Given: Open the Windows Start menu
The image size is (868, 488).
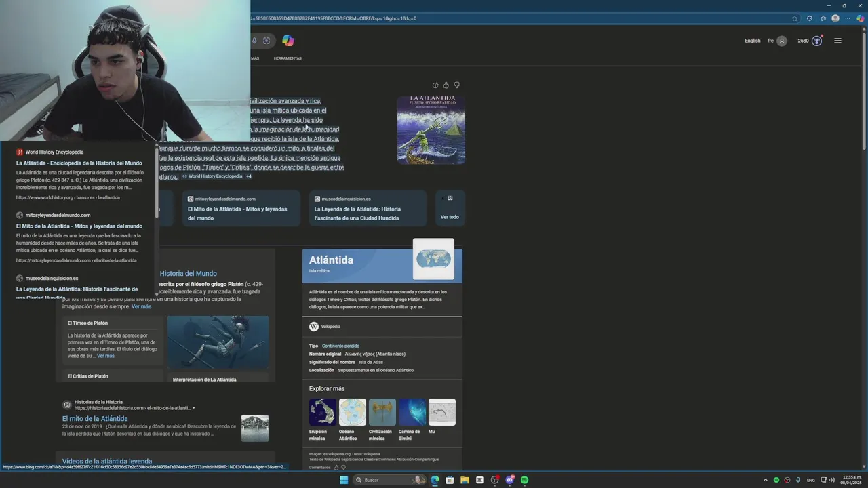Looking at the screenshot, I should [x=344, y=480].
